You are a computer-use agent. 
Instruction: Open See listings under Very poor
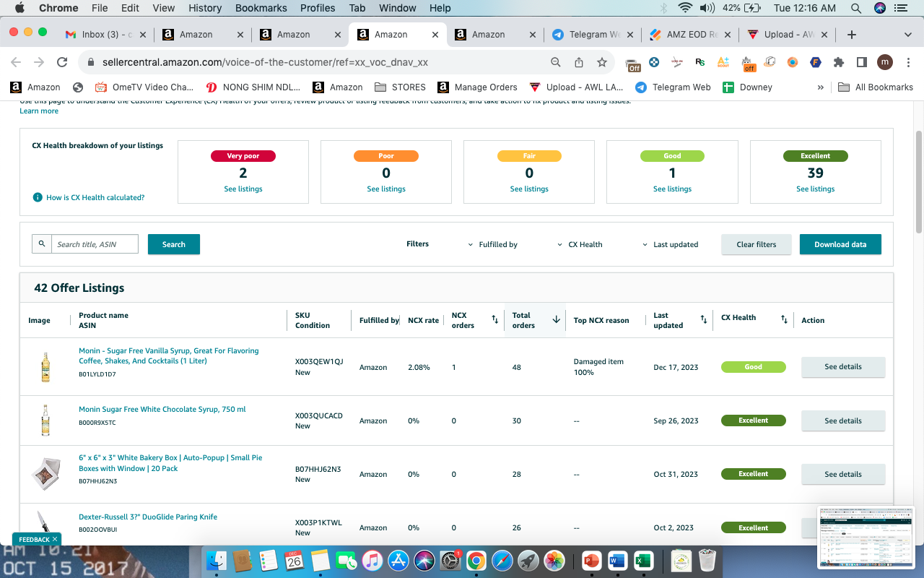pyautogui.click(x=243, y=189)
